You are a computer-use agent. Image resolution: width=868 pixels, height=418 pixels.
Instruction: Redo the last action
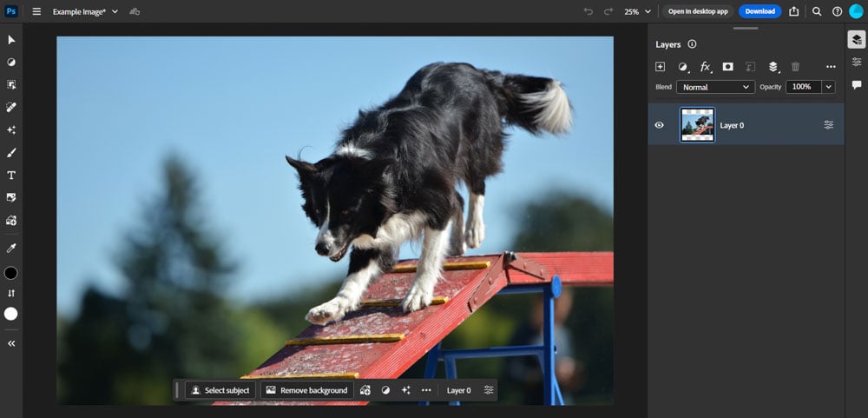(608, 11)
